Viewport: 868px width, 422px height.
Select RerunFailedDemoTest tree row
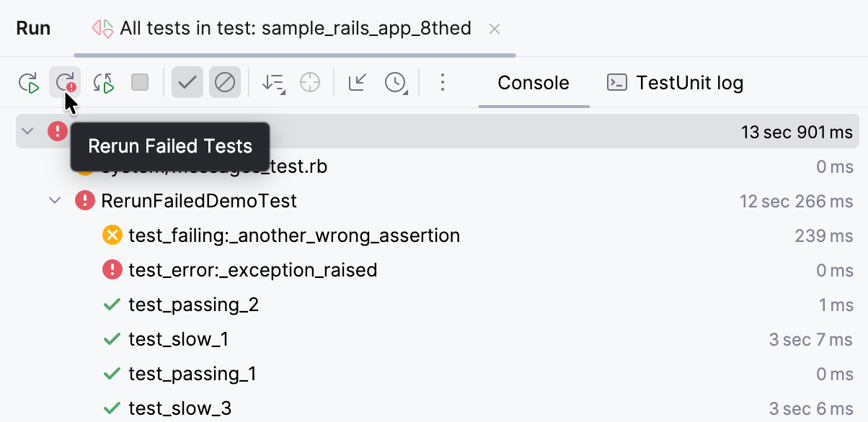(x=438, y=200)
